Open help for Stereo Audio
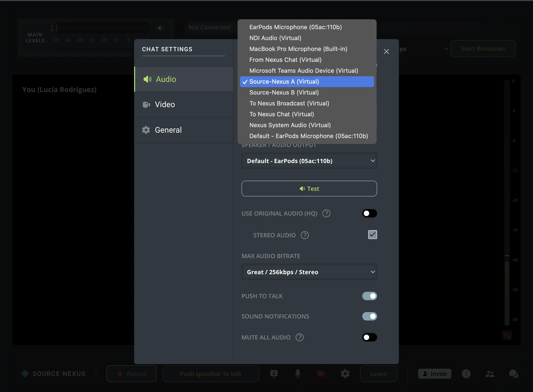The width and height of the screenshot is (533, 392). pos(305,235)
